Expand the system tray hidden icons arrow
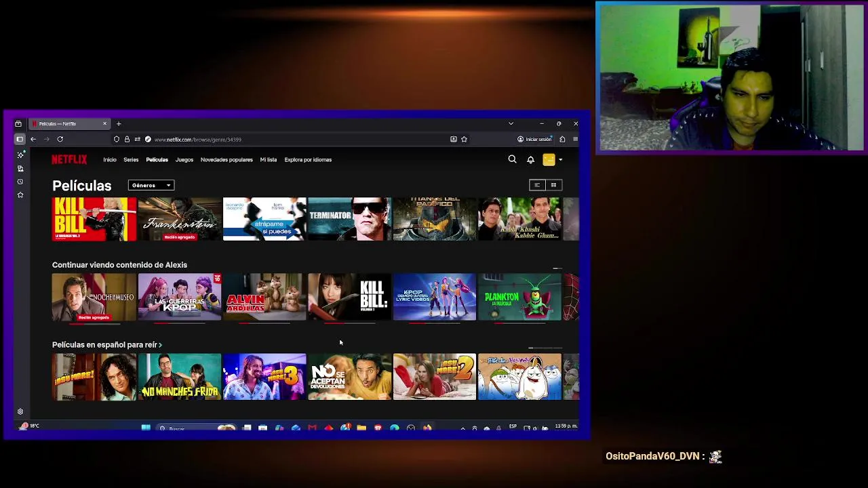Screen dimensions: 868x488 pyautogui.click(x=462, y=428)
